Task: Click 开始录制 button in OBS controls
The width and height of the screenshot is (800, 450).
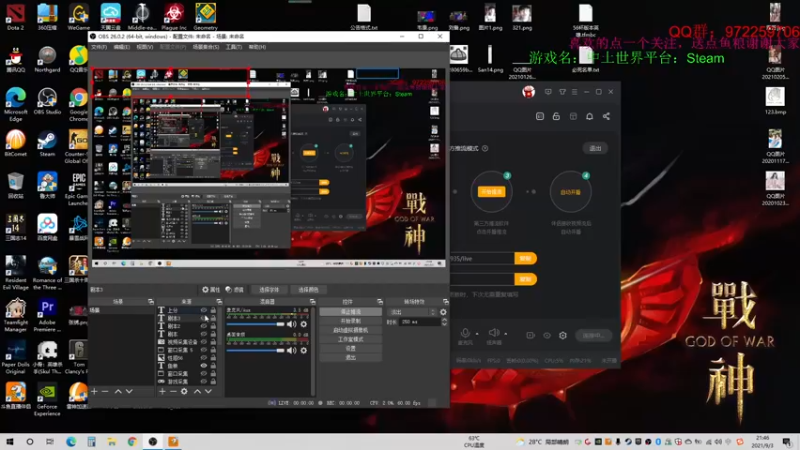Action: click(x=351, y=321)
